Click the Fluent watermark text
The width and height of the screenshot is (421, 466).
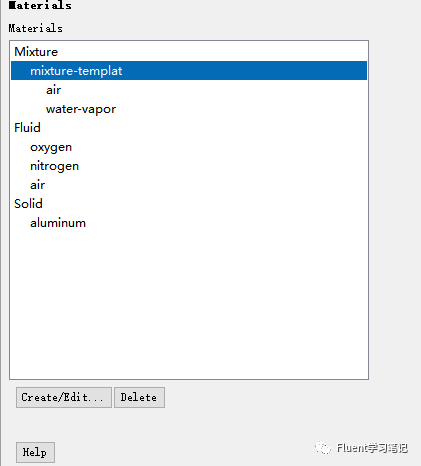pos(372,448)
